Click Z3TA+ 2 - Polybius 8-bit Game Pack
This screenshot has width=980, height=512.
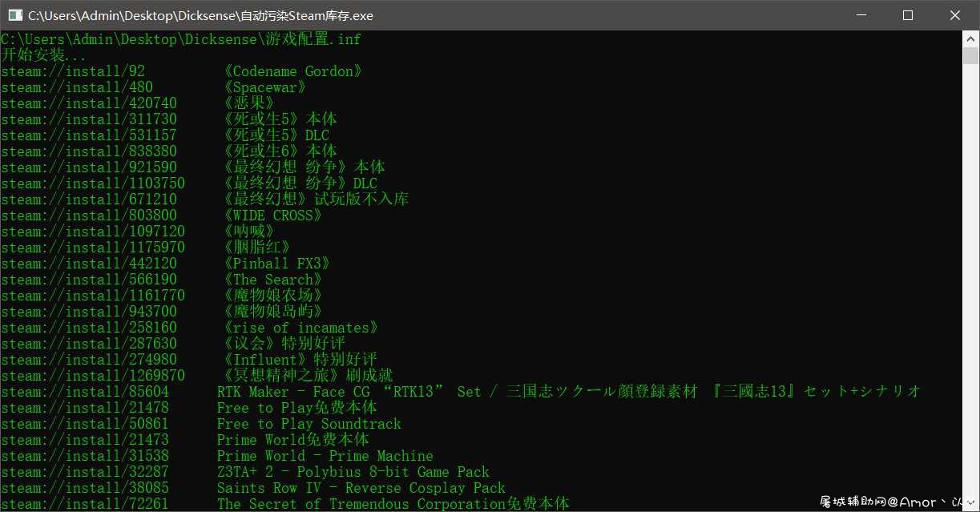tap(353, 472)
